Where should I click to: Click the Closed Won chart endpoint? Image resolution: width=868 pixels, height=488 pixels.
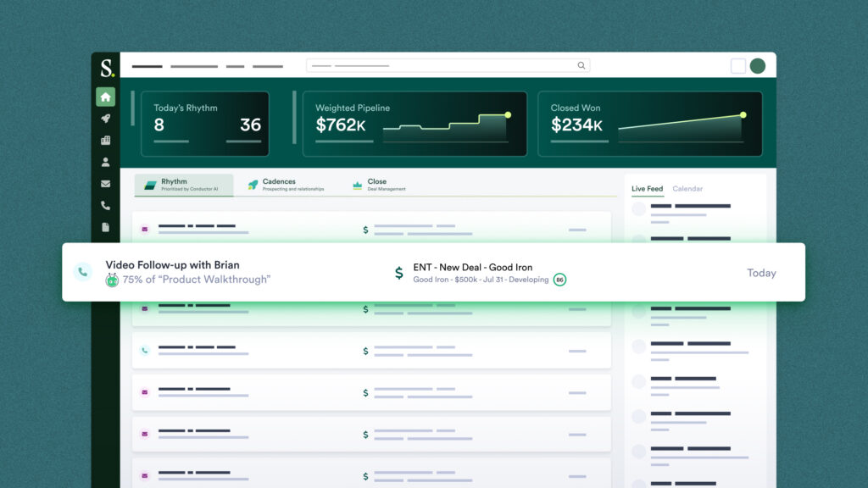click(743, 115)
